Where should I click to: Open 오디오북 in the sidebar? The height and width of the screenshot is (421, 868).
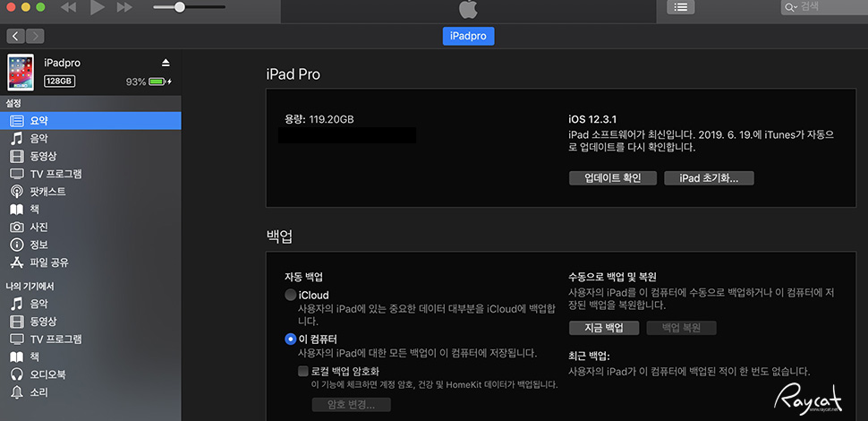(x=90, y=374)
